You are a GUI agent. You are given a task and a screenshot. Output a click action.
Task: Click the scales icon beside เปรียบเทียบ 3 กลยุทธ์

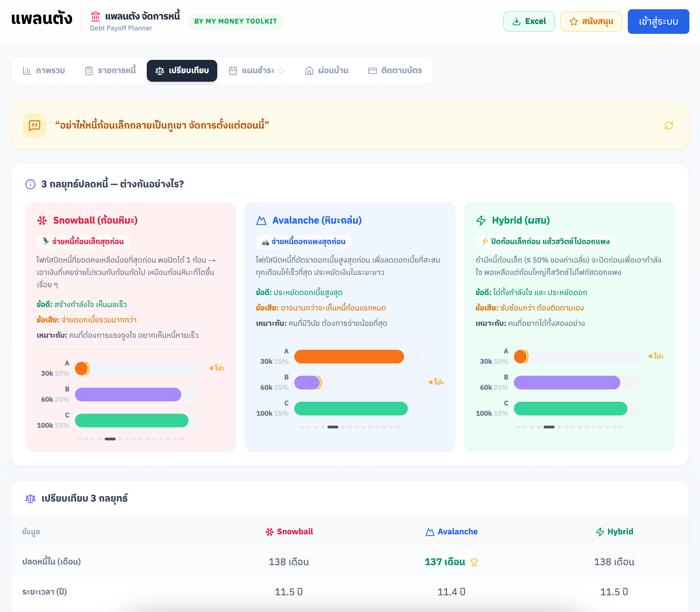pyautogui.click(x=30, y=498)
